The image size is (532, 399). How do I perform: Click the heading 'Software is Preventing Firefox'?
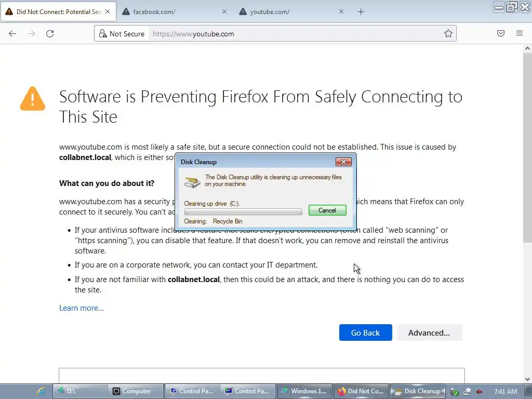(x=261, y=107)
